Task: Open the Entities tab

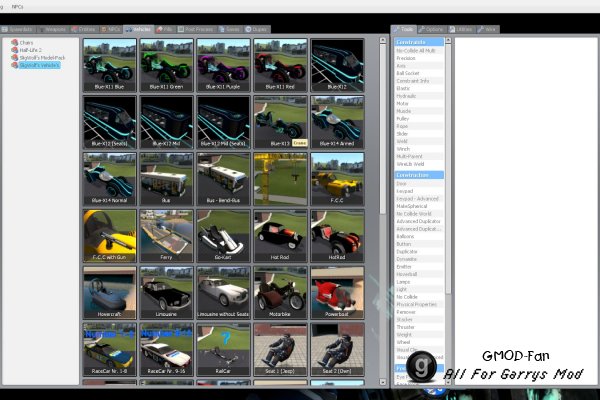Action: click(x=83, y=29)
